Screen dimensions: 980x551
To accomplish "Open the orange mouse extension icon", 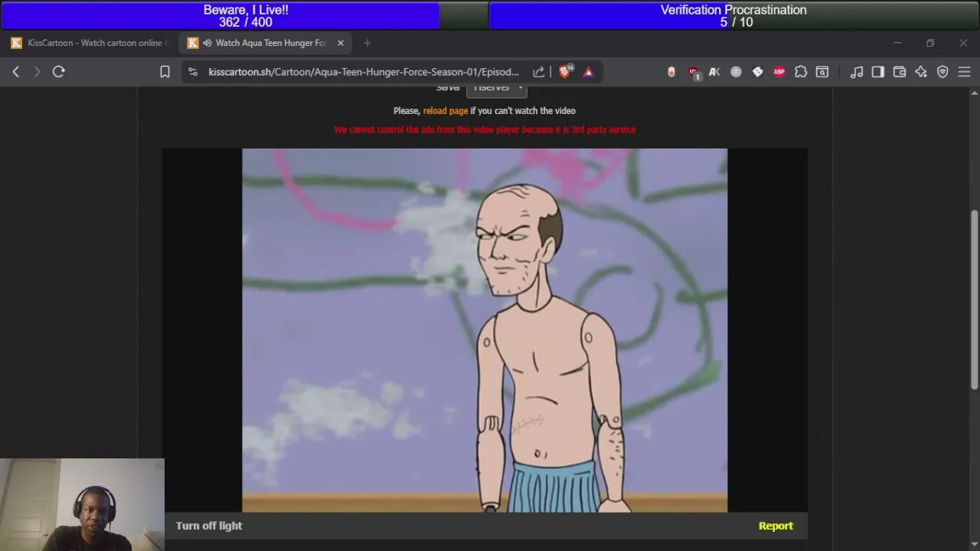I will [671, 72].
